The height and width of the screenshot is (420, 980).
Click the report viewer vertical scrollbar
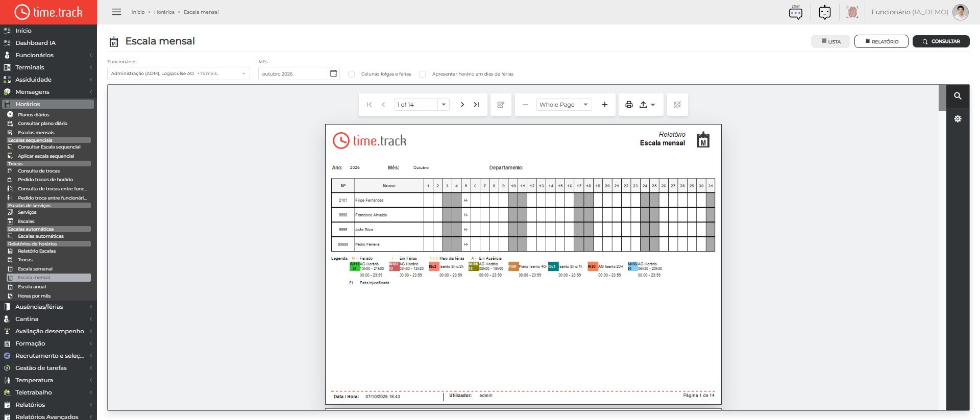(x=942, y=97)
